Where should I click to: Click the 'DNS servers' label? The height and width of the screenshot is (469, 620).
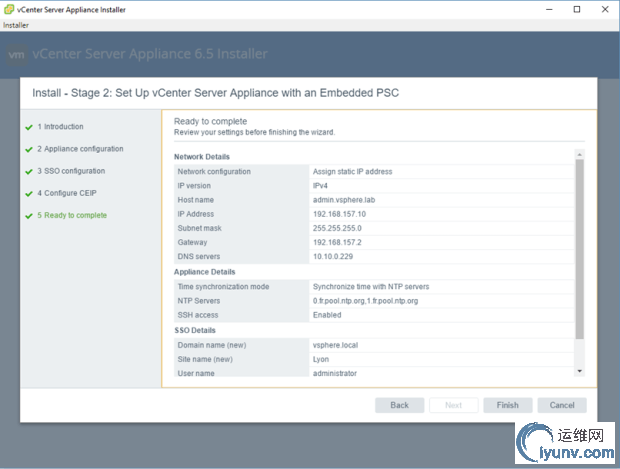click(198, 257)
